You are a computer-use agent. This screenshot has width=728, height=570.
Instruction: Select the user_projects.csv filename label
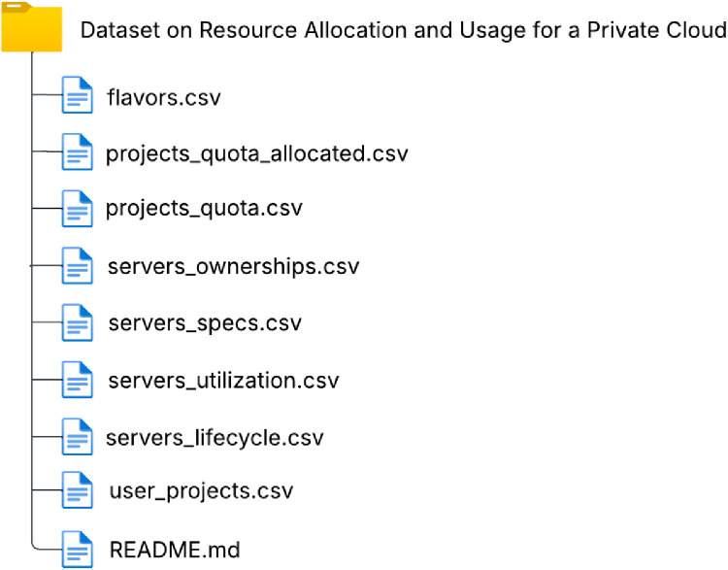201,492
